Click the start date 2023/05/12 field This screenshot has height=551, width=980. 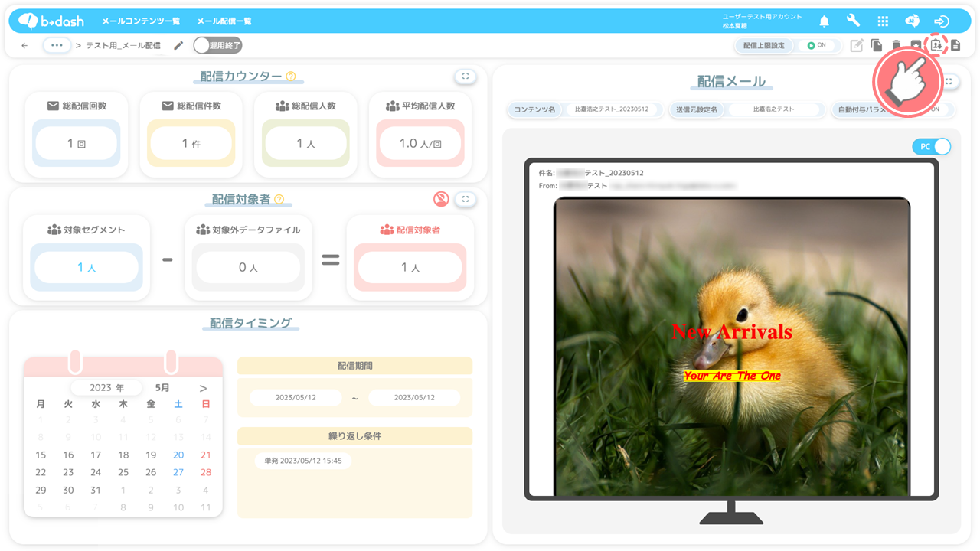pyautogui.click(x=296, y=398)
